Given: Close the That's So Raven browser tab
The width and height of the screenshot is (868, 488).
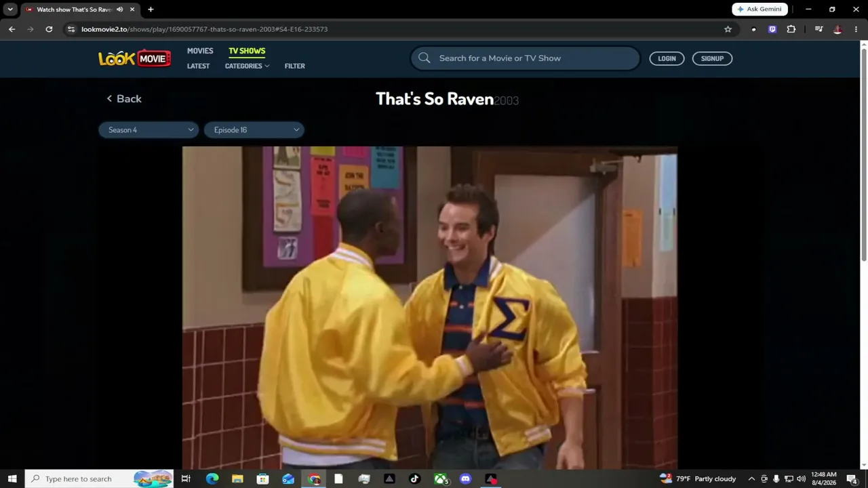Looking at the screenshot, I should coord(132,9).
